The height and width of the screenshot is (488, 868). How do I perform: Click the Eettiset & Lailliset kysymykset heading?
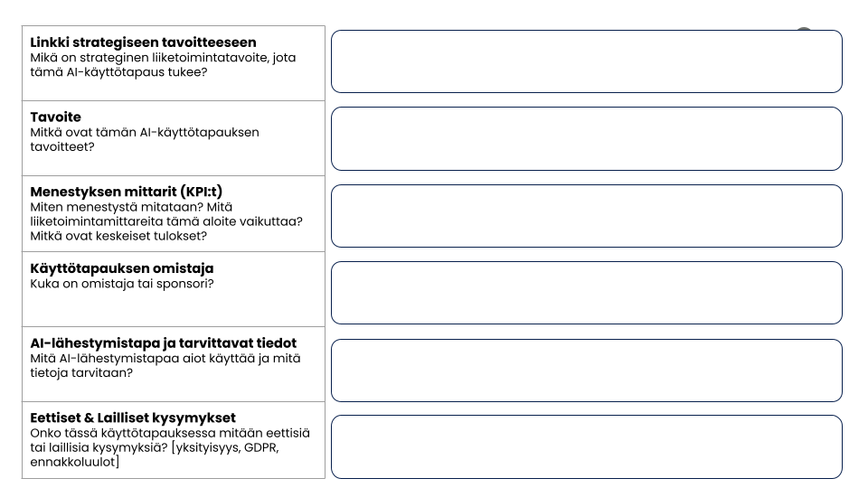coord(133,418)
